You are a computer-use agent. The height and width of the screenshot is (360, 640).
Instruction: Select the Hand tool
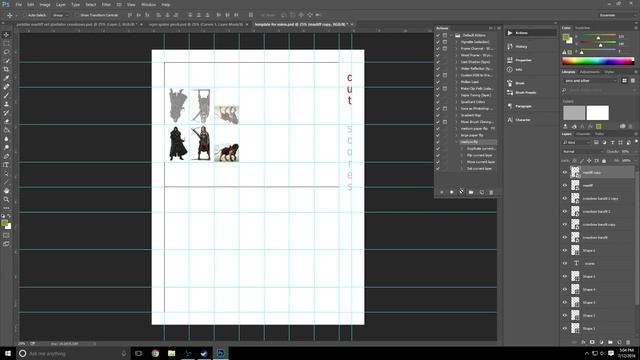(x=6, y=191)
